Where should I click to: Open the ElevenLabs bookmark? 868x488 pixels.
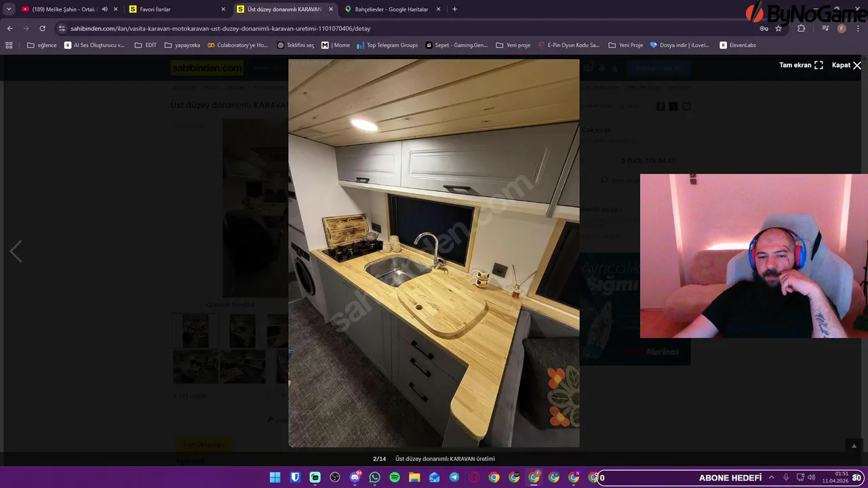738,45
